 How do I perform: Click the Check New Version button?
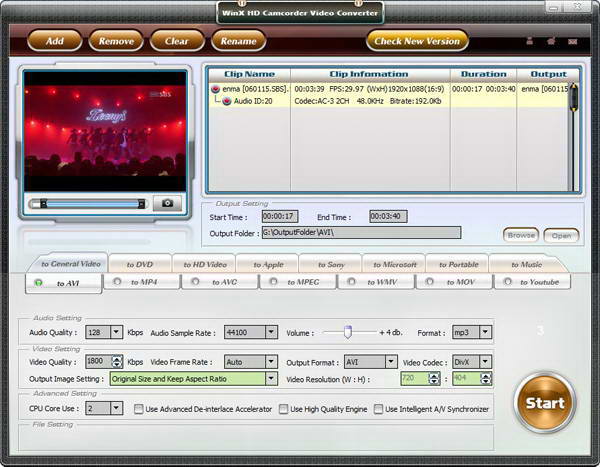click(415, 41)
